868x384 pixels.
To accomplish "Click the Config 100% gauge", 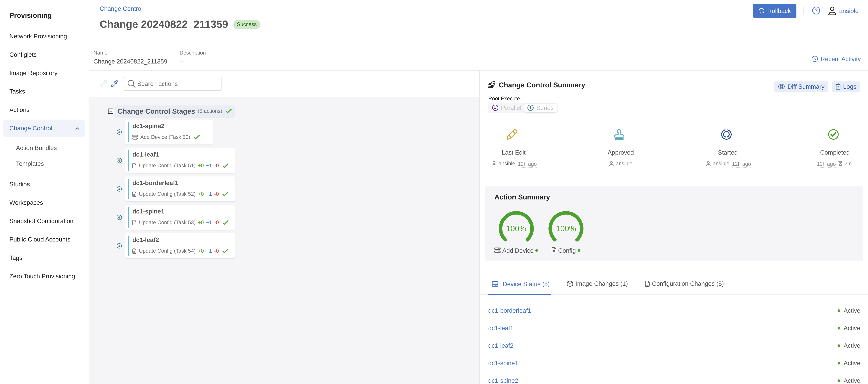I will [566, 227].
